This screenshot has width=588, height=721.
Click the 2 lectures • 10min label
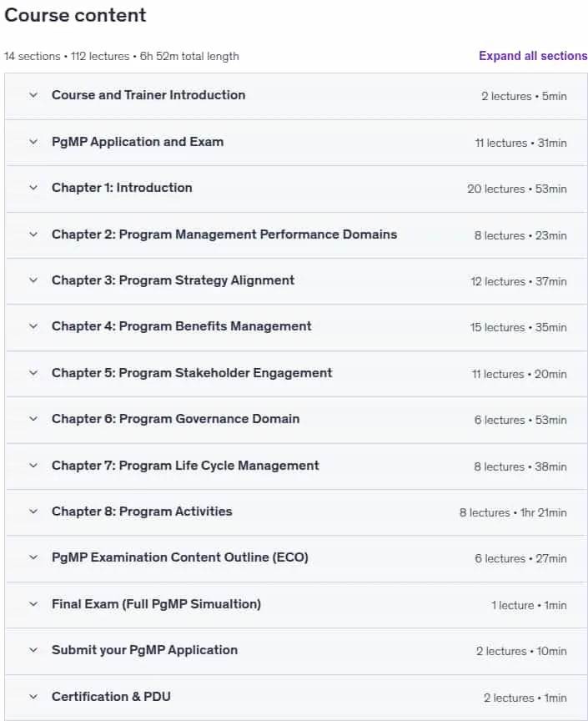(x=521, y=652)
